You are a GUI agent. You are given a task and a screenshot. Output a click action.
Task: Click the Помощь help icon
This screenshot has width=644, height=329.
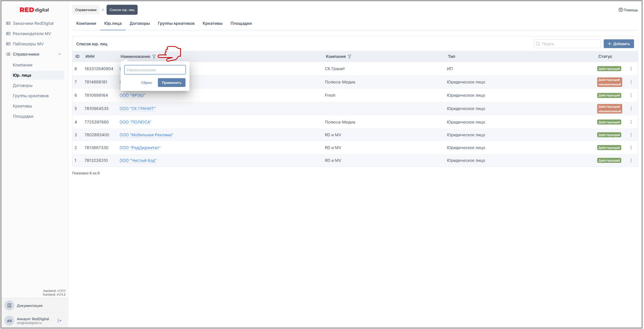(x=620, y=10)
